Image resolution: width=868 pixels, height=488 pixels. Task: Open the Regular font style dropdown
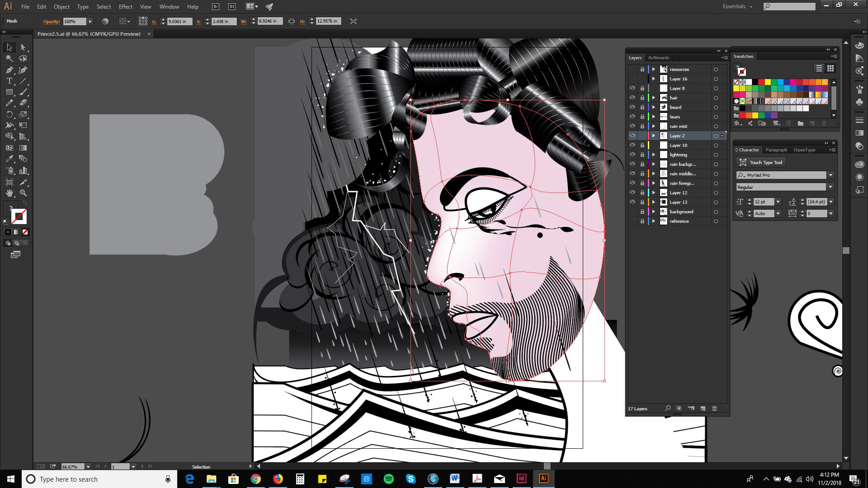tap(830, 187)
